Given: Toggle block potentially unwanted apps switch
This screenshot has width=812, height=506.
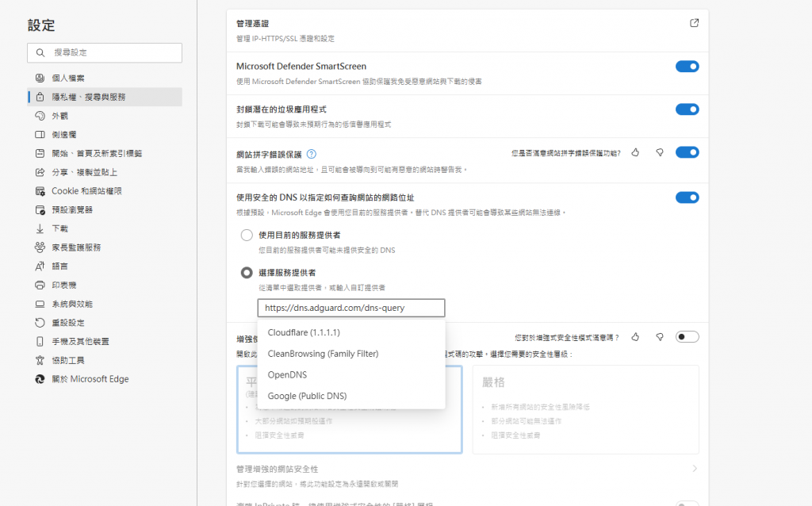Looking at the screenshot, I should point(688,109).
